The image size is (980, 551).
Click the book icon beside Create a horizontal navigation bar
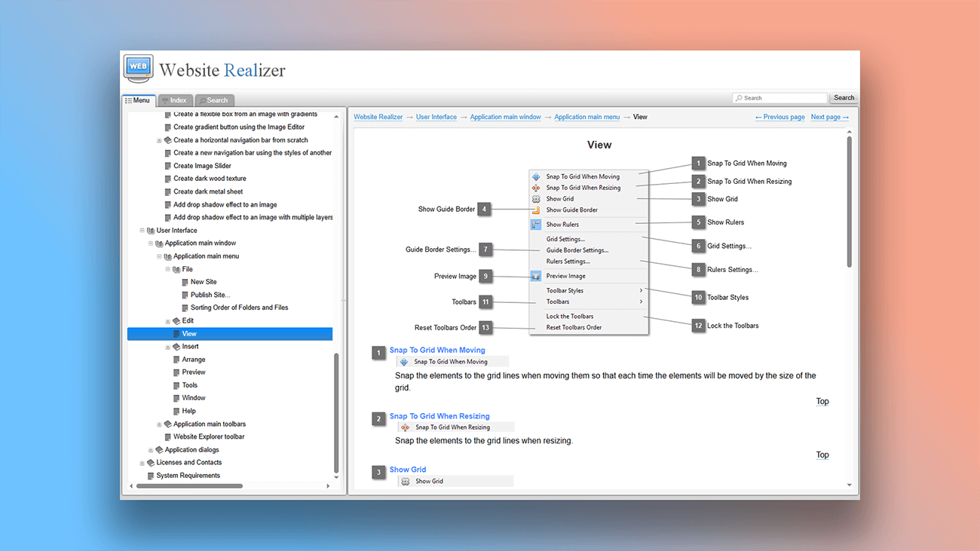coord(169,139)
